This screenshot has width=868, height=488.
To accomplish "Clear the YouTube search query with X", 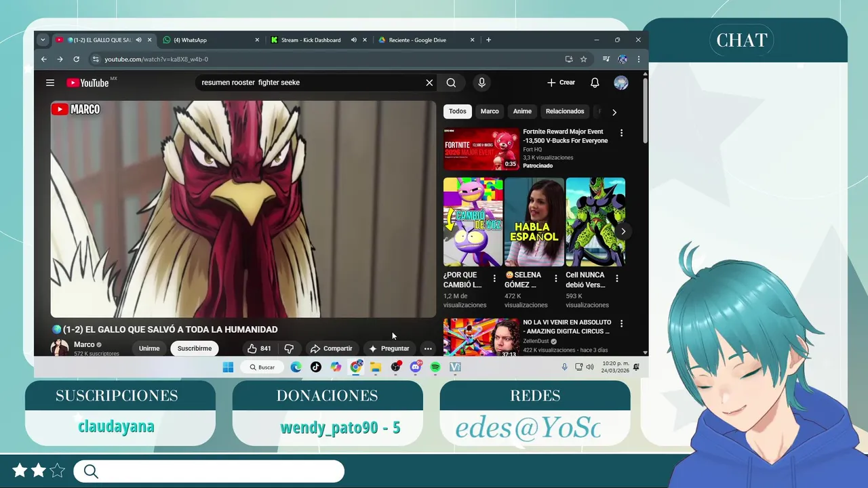I will click(429, 83).
